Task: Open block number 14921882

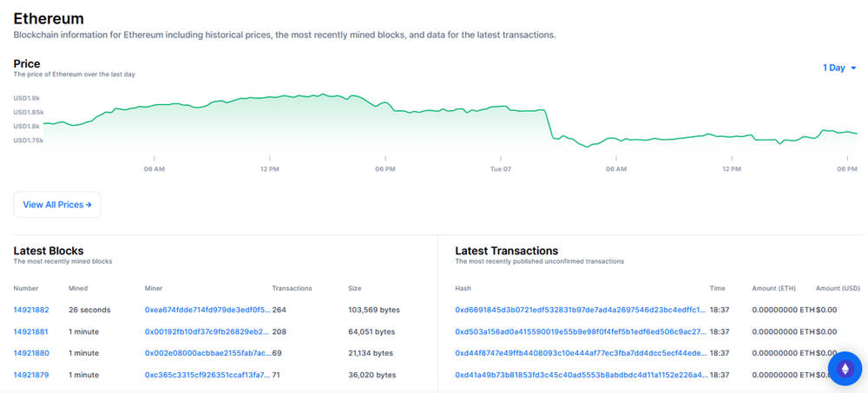Action: pyautogui.click(x=31, y=310)
